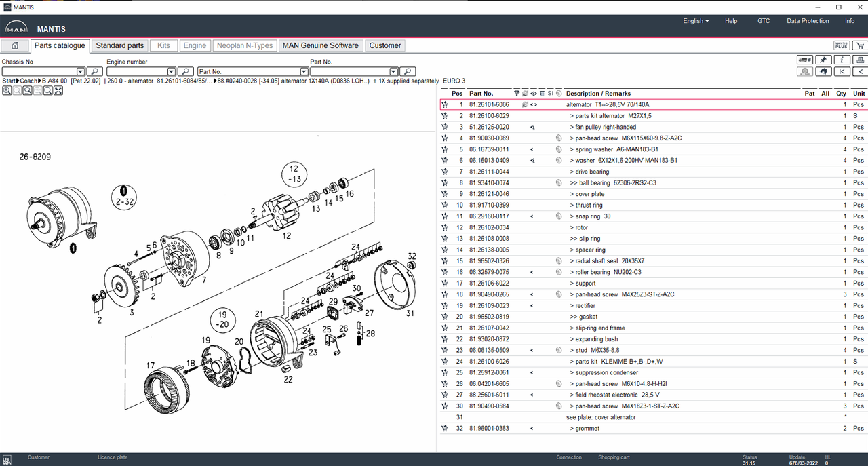
Task: Select the 'roller bearing NU202-C3' row
Action: pyautogui.click(x=654, y=272)
